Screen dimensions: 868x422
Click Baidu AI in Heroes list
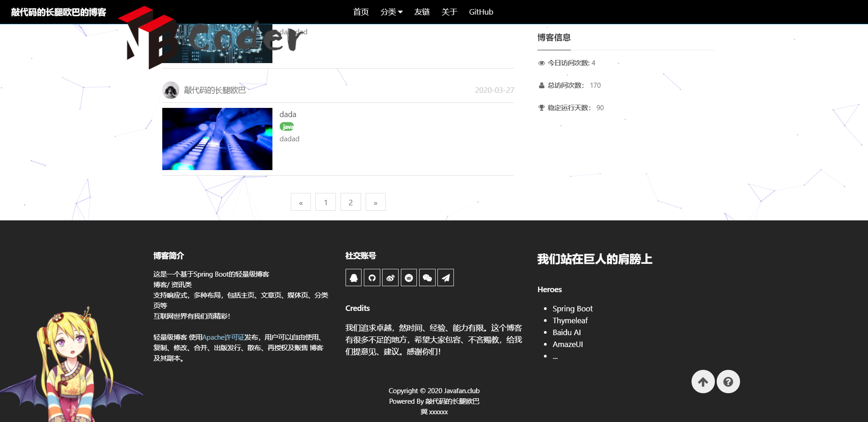[x=567, y=332]
